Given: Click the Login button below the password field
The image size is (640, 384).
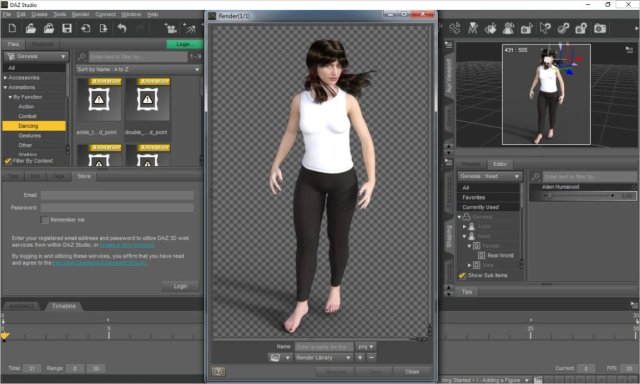Looking at the screenshot, I should point(180,286).
